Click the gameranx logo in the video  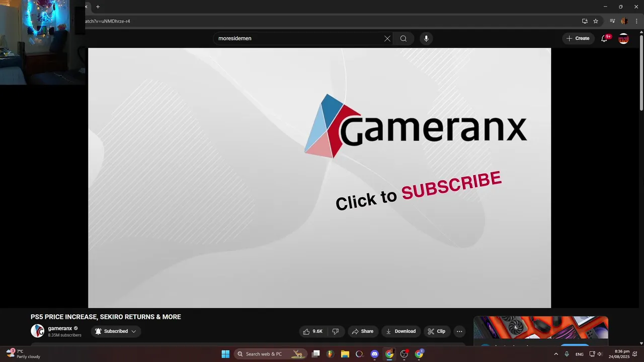[x=416, y=127]
